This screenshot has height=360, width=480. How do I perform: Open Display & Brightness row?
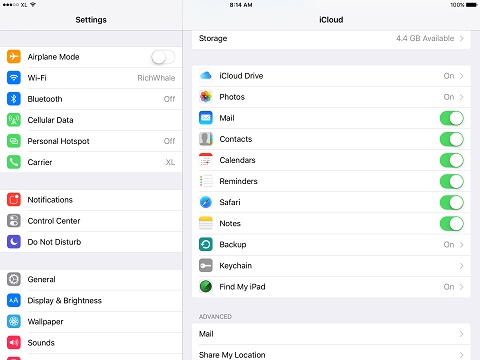tap(91, 300)
